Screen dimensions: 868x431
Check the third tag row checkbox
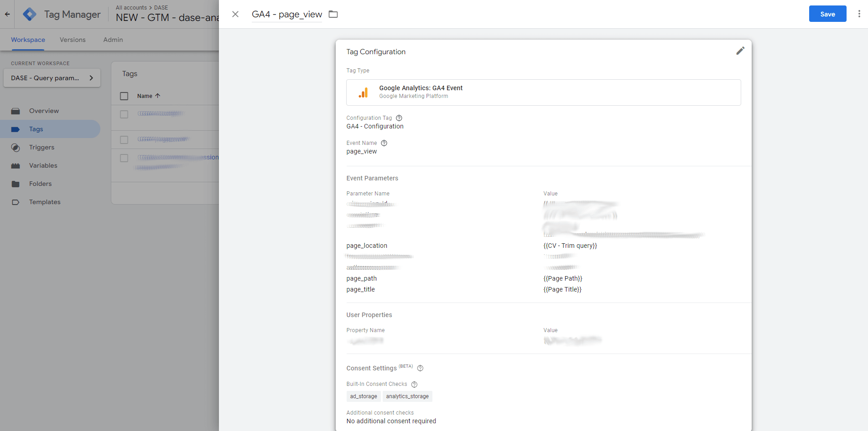coord(124,158)
